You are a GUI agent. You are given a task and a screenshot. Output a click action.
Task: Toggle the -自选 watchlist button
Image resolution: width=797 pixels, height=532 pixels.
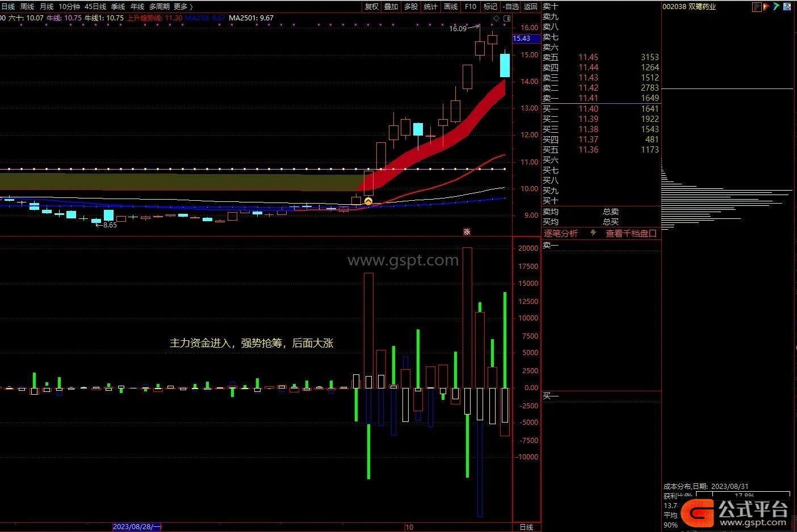pyautogui.click(x=511, y=6)
